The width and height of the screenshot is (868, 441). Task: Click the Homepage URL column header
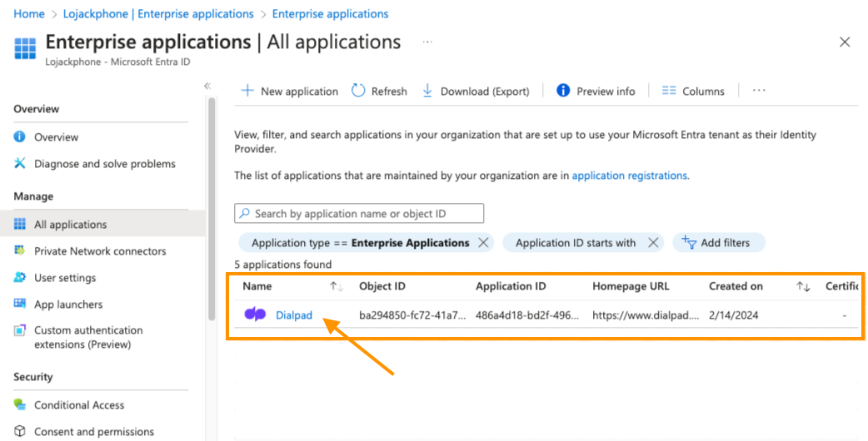[x=631, y=286]
